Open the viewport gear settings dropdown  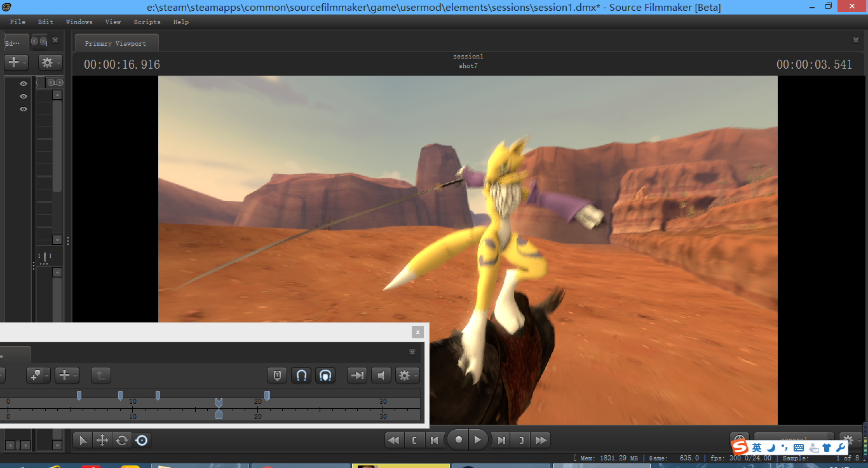[x=850, y=439]
